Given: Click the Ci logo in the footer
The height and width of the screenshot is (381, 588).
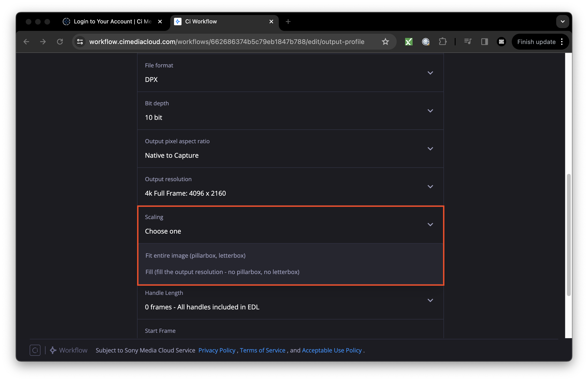Looking at the screenshot, I should (35, 350).
